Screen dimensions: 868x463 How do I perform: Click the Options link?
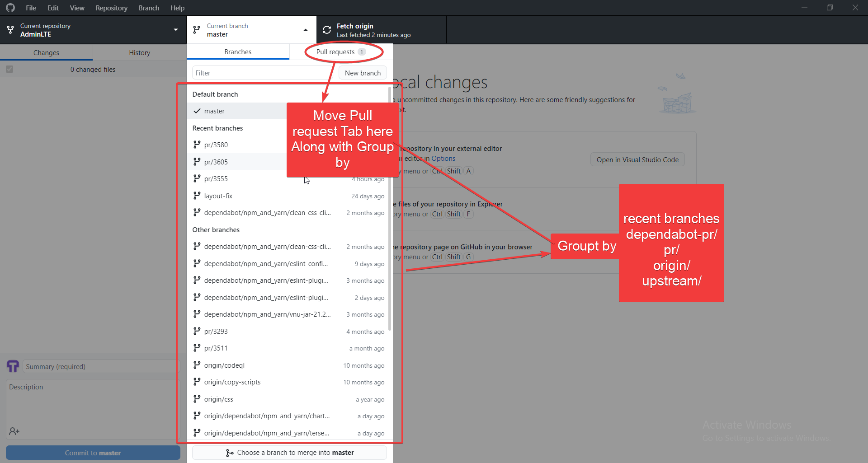coord(443,158)
